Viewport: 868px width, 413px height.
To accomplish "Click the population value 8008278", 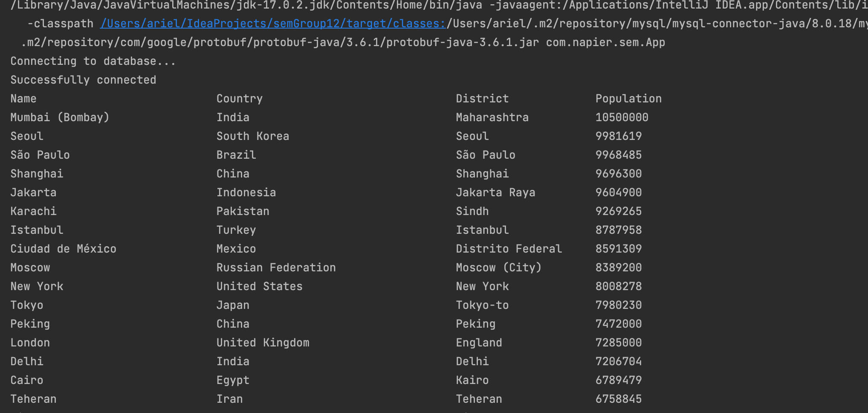I will pos(618,286).
